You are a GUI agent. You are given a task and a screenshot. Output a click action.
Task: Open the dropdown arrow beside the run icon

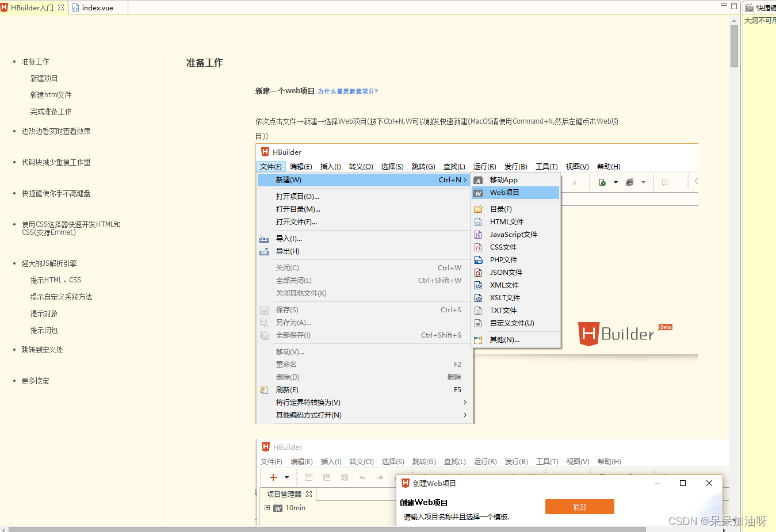616,182
